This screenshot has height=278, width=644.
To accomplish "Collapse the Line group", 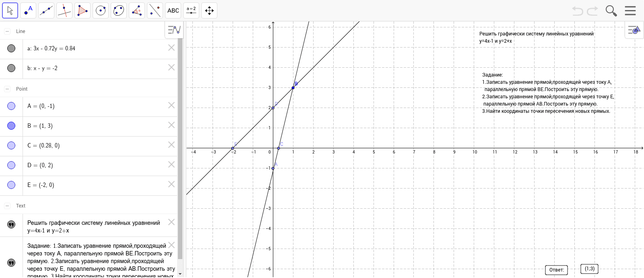I will (7, 31).
